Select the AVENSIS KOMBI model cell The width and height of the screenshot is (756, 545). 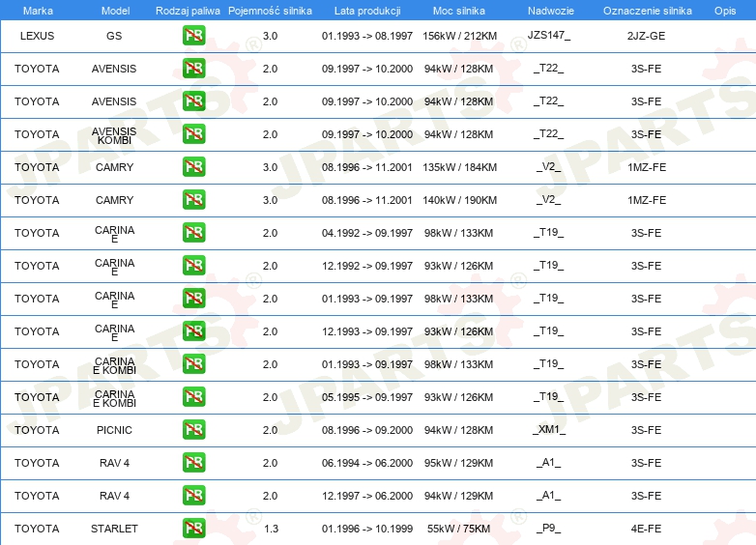coord(114,135)
